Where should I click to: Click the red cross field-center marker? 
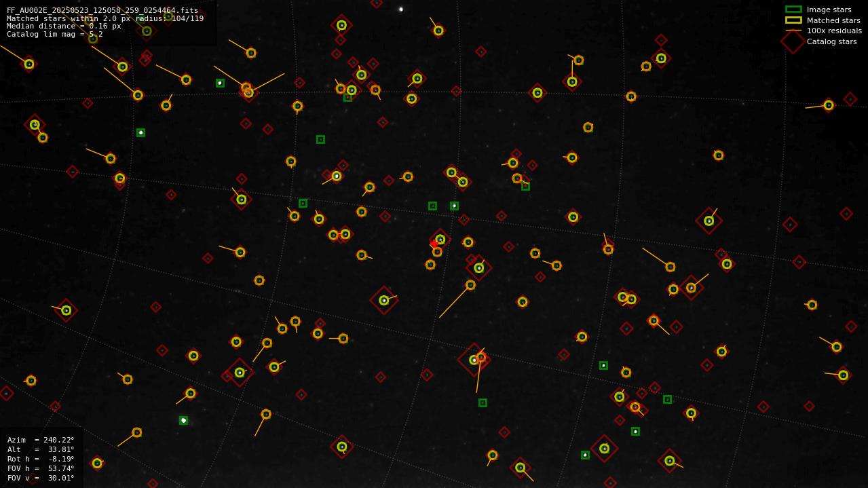pyautogui.click(x=434, y=244)
